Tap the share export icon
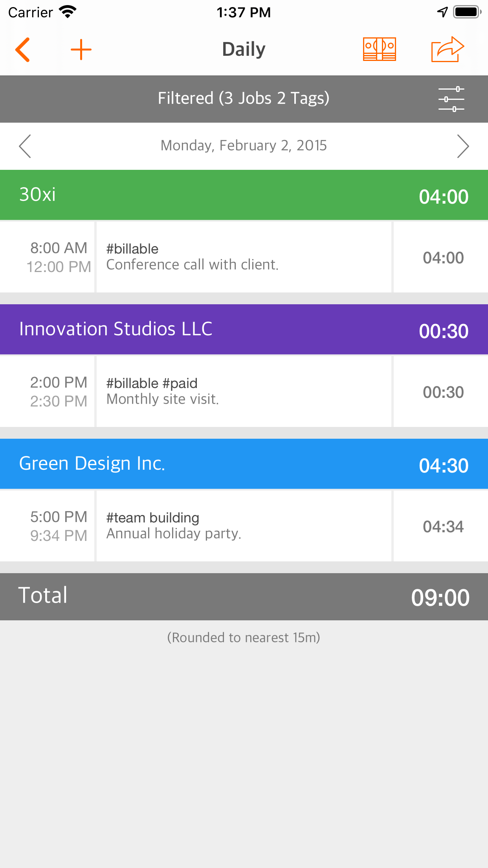The image size is (488, 868). tap(448, 50)
